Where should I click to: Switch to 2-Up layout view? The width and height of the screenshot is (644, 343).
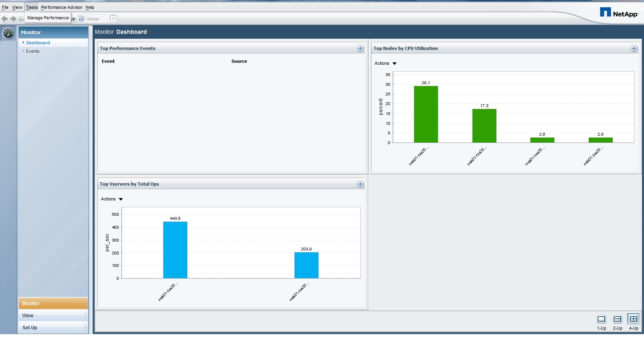click(x=617, y=322)
